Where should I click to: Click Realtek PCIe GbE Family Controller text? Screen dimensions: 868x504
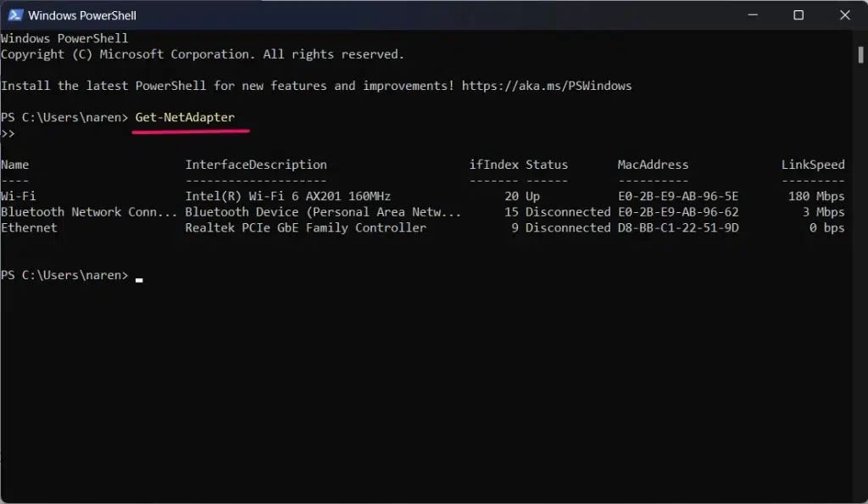click(305, 227)
